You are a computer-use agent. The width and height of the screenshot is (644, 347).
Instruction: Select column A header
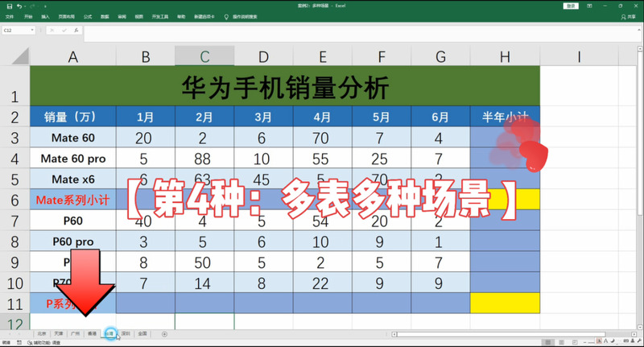click(73, 56)
